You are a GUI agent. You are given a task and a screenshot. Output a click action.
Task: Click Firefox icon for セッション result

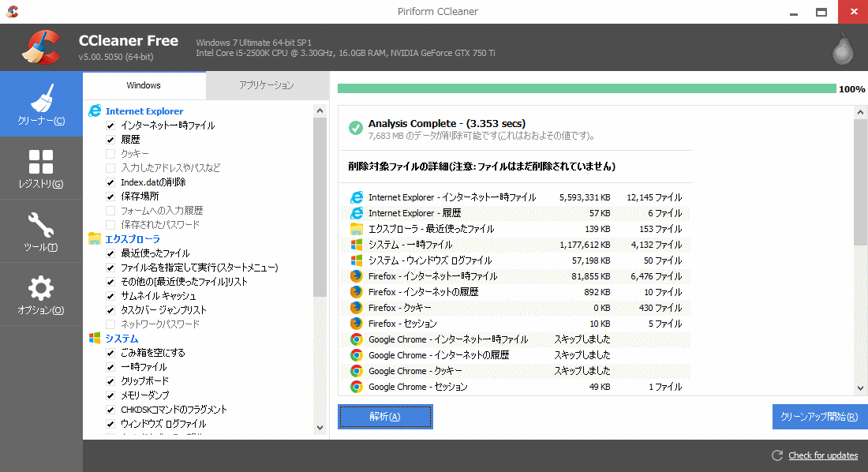pos(357,324)
